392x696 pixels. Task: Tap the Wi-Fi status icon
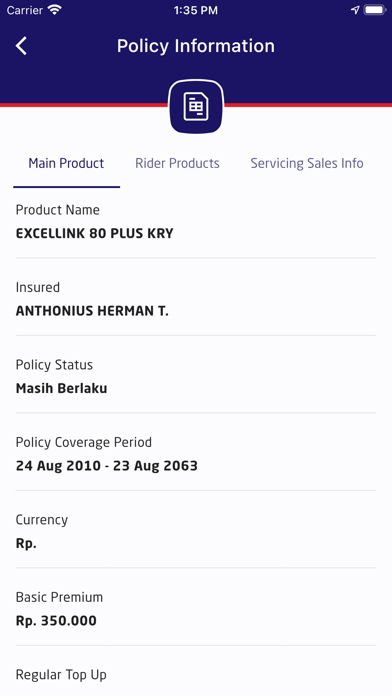tap(55, 10)
